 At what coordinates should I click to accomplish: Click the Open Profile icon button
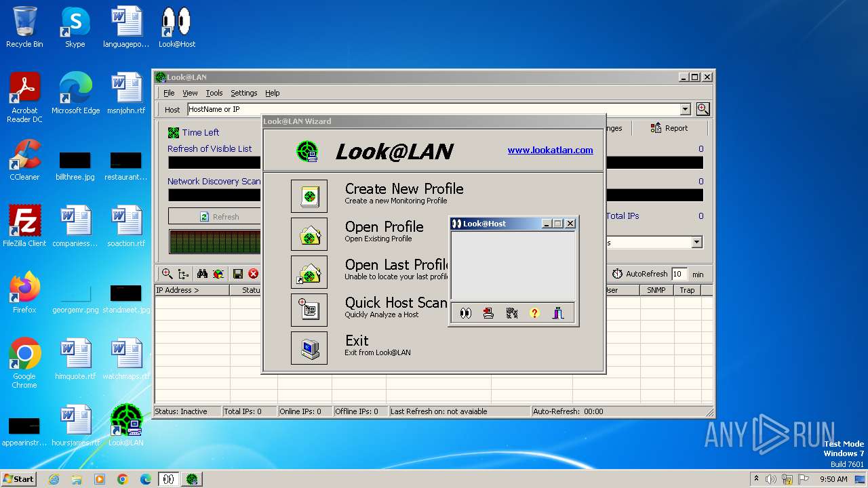pos(309,234)
